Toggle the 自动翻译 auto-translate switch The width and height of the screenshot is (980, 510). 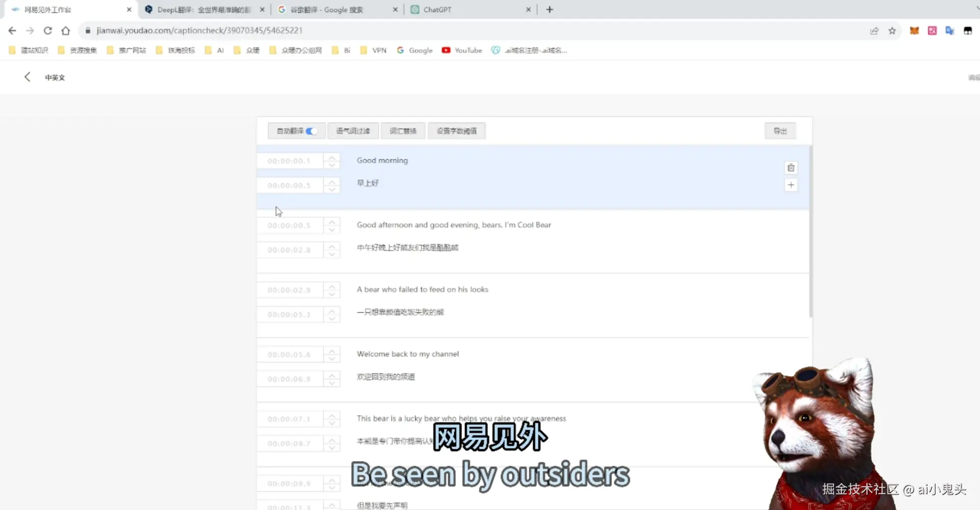311,131
